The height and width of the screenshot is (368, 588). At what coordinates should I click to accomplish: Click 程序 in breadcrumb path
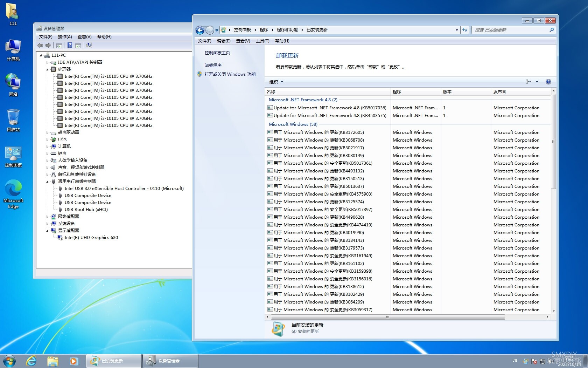coord(264,30)
